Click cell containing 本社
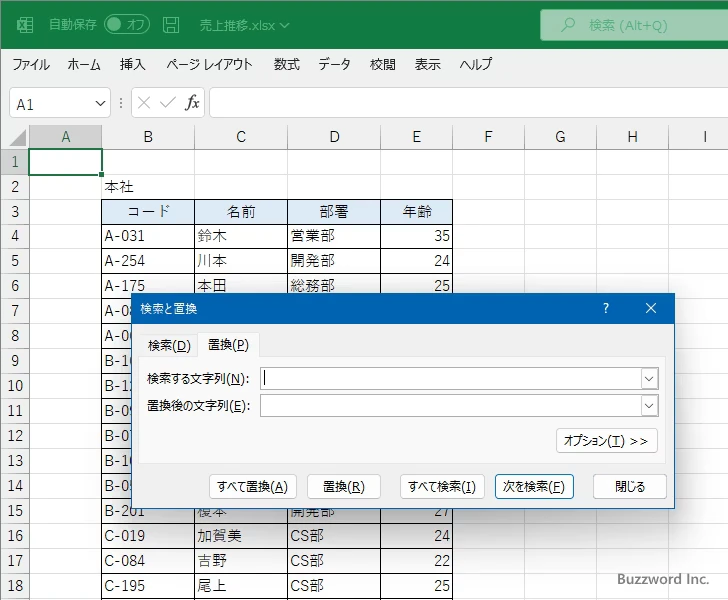 [x=148, y=187]
